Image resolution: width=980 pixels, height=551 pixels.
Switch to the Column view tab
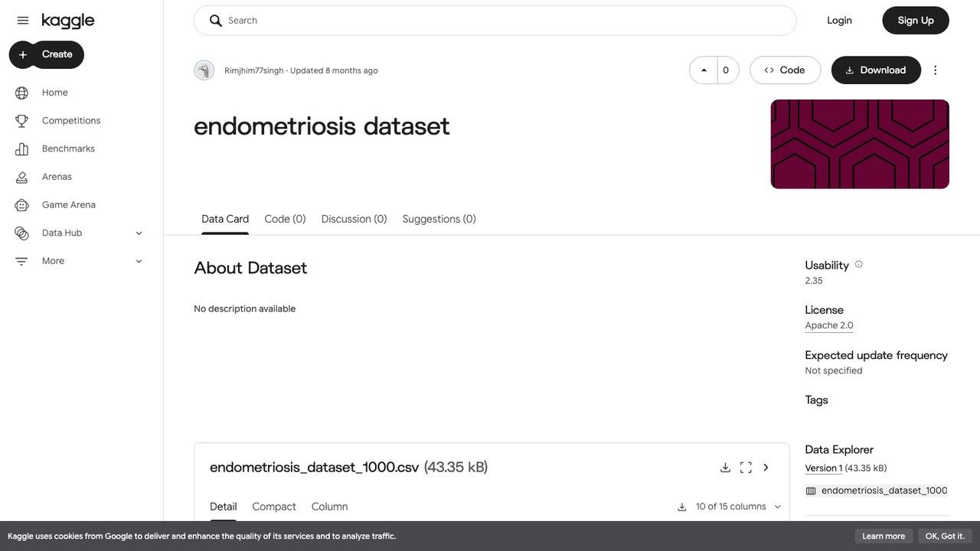pos(329,507)
